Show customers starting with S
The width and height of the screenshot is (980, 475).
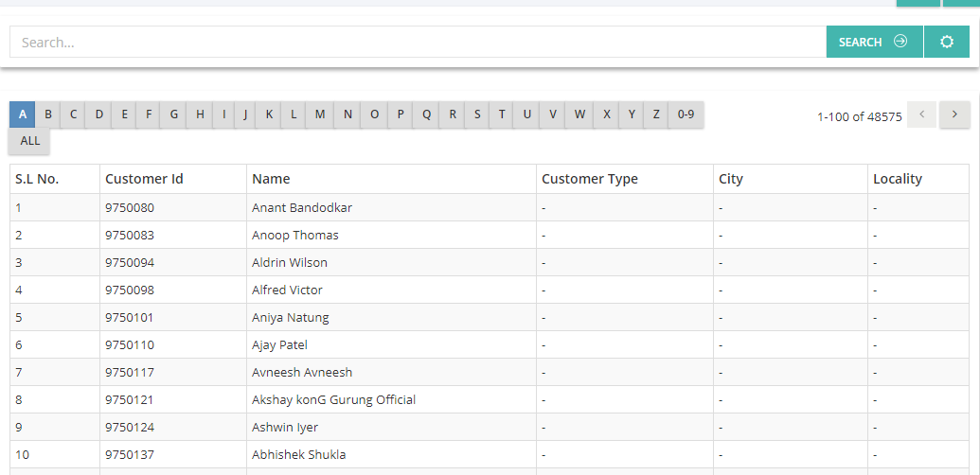point(477,114)
